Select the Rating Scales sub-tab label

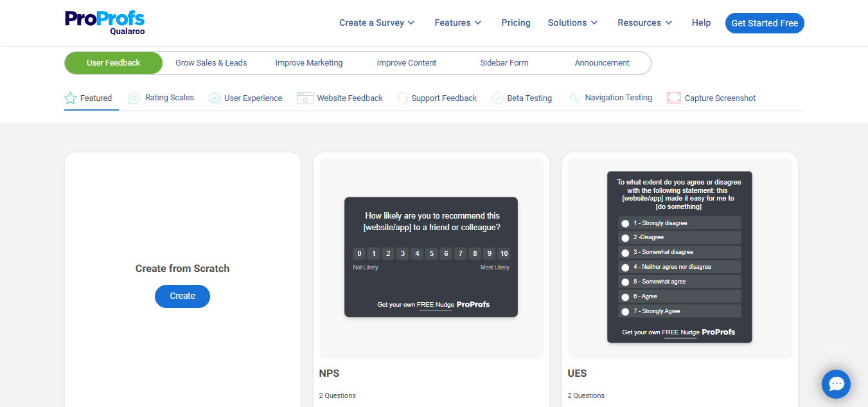point(170,98)
